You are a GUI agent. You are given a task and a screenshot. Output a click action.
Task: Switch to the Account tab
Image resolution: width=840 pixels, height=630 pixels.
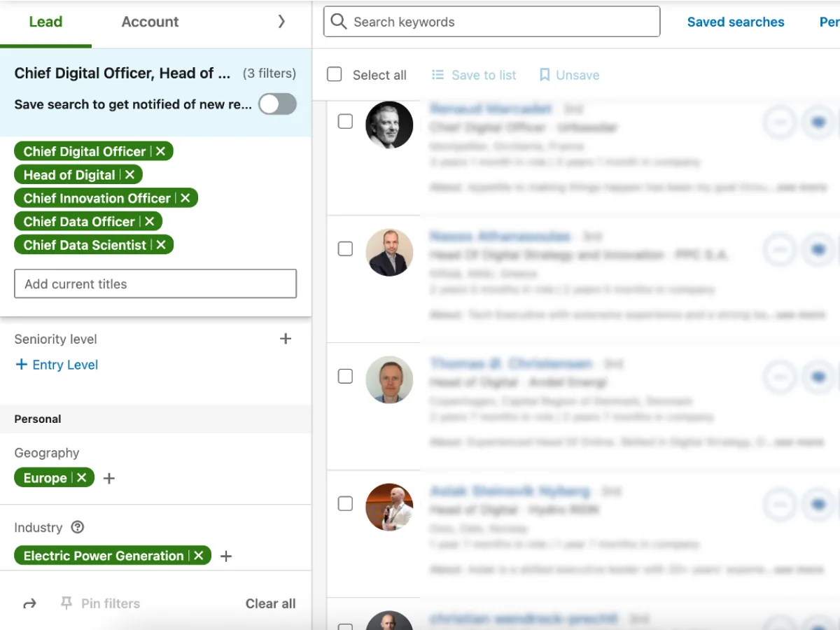click(x=150, y=22)
